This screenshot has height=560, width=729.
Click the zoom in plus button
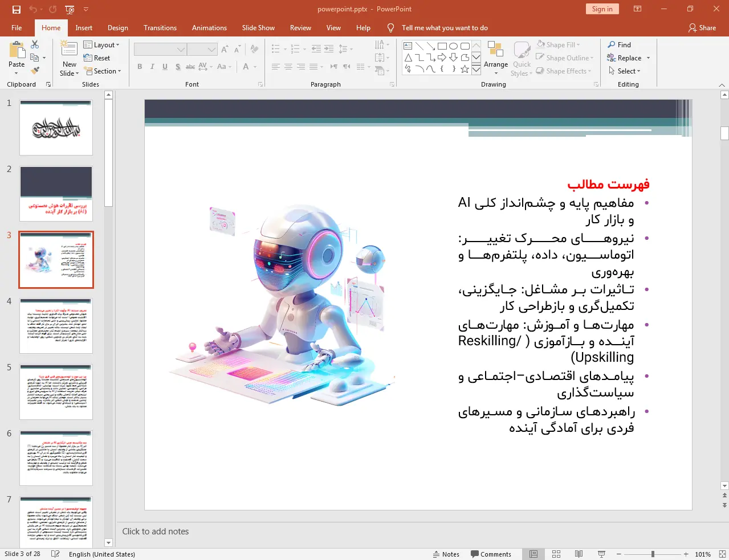686,554
